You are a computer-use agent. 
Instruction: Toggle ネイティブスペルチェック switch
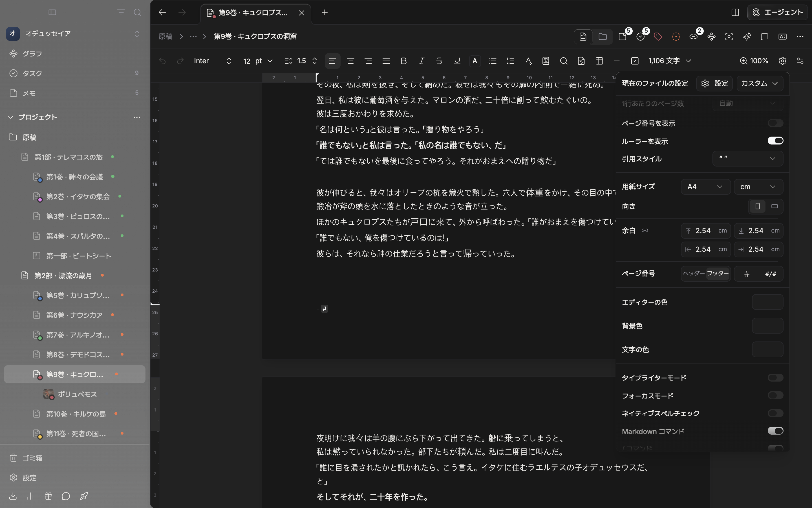(x=775, y=413)
